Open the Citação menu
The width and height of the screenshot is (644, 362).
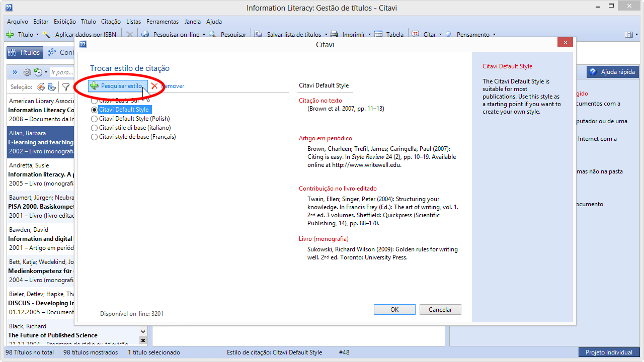111,22
